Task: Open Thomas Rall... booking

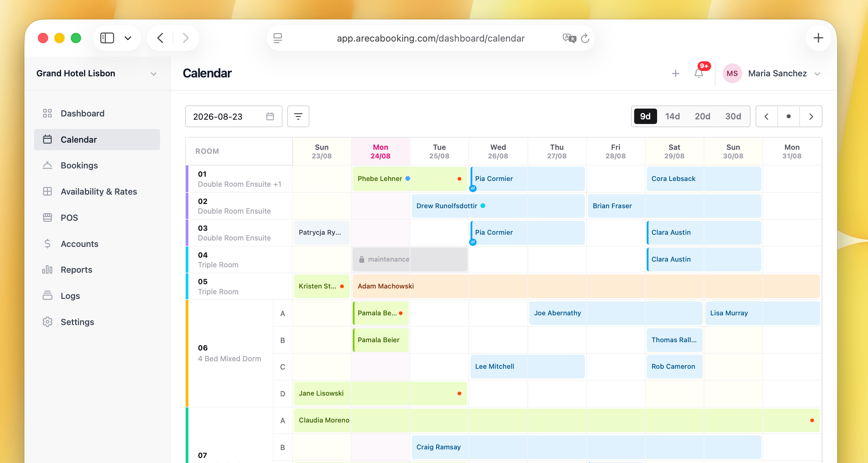Action: [675, 340]
